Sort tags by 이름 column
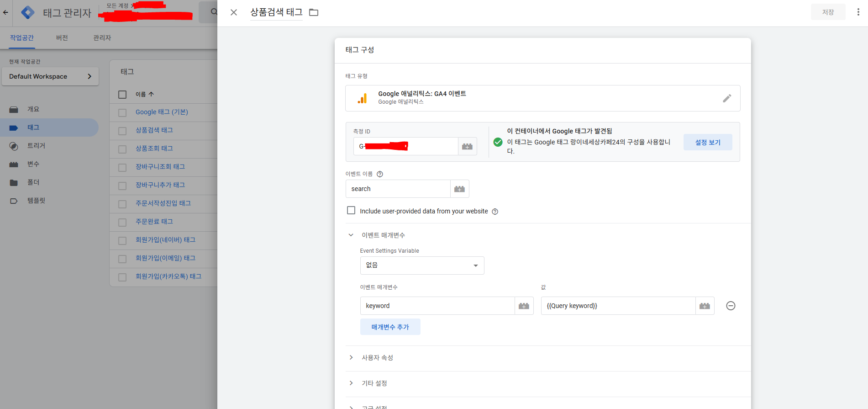The image size is (868, 409). click(x=145, y=94)
